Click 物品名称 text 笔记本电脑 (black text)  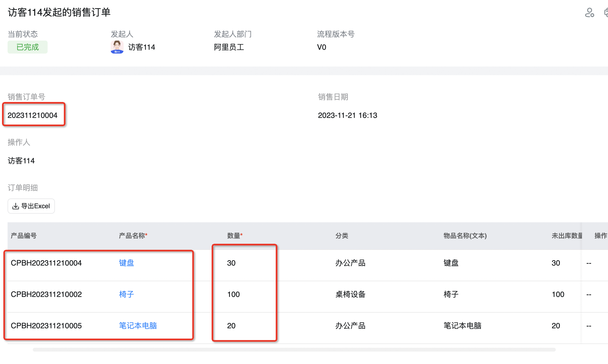click(462, 326)
